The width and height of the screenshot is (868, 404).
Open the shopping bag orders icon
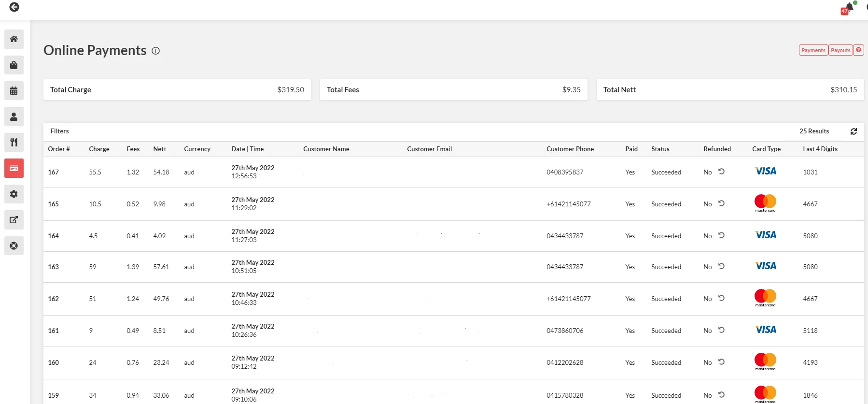(14, 65)
